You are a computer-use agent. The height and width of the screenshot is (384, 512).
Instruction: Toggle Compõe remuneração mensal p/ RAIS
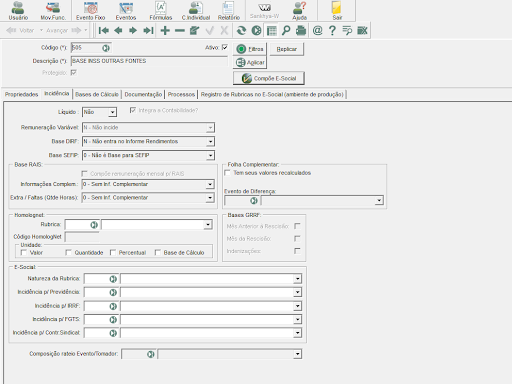[84, 173]
